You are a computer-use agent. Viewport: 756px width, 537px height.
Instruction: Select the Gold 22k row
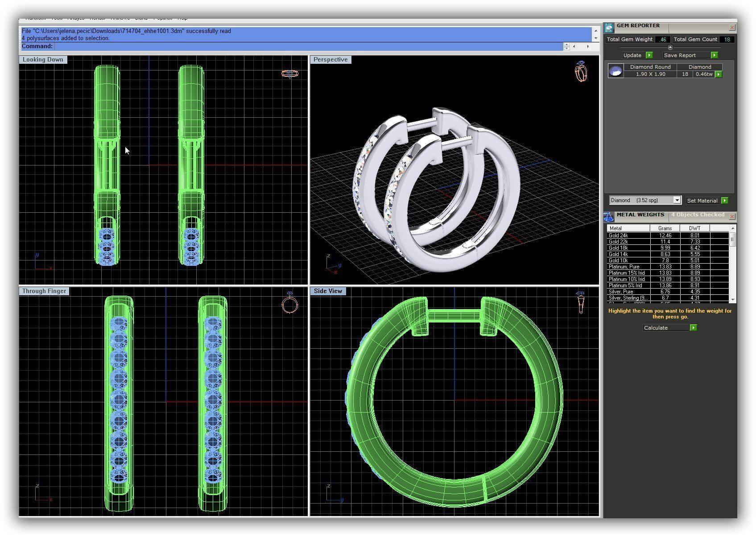(668, 242)
